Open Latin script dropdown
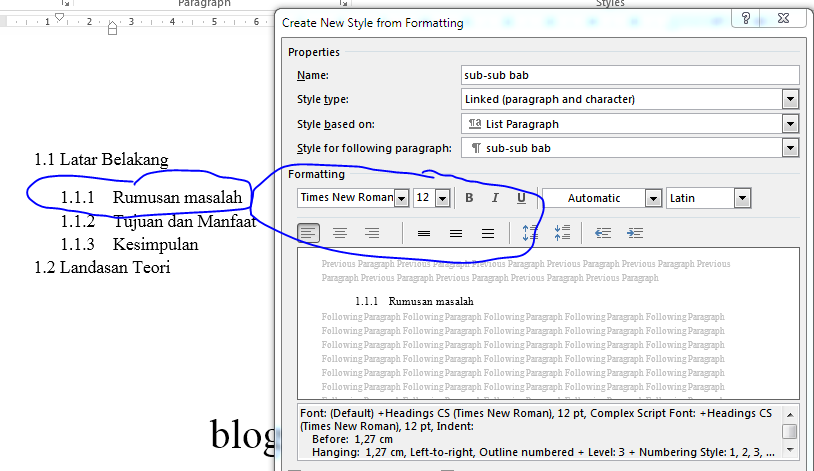Image resolution: width=814 pixels, height=471 pixels. click(x=742, y=198)
